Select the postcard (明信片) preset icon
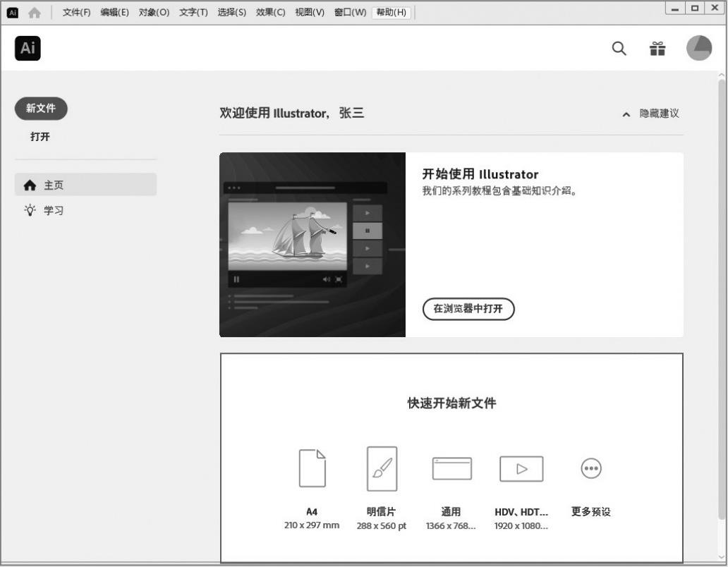 coord(382,469)
